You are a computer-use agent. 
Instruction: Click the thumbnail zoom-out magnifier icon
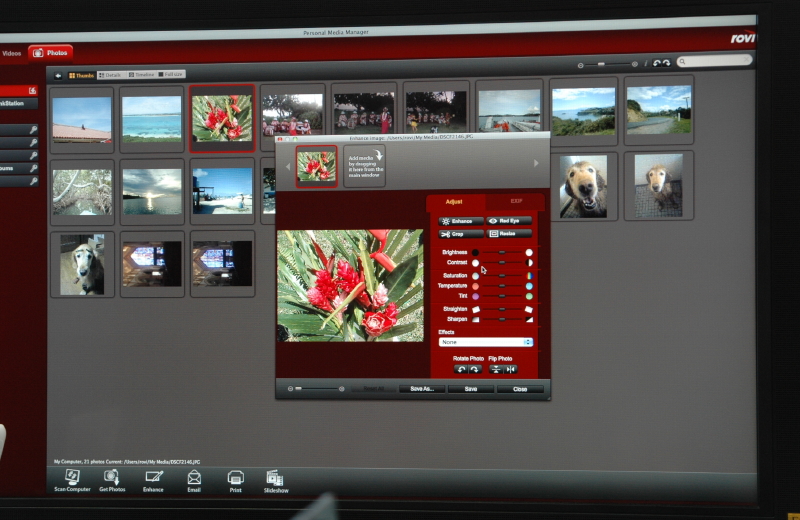580,65
